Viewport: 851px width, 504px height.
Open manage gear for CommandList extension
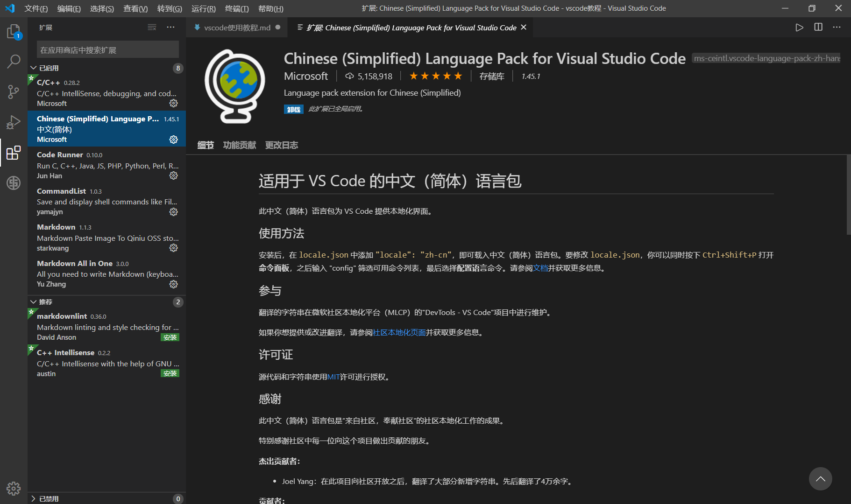click(x=174, y=212)
